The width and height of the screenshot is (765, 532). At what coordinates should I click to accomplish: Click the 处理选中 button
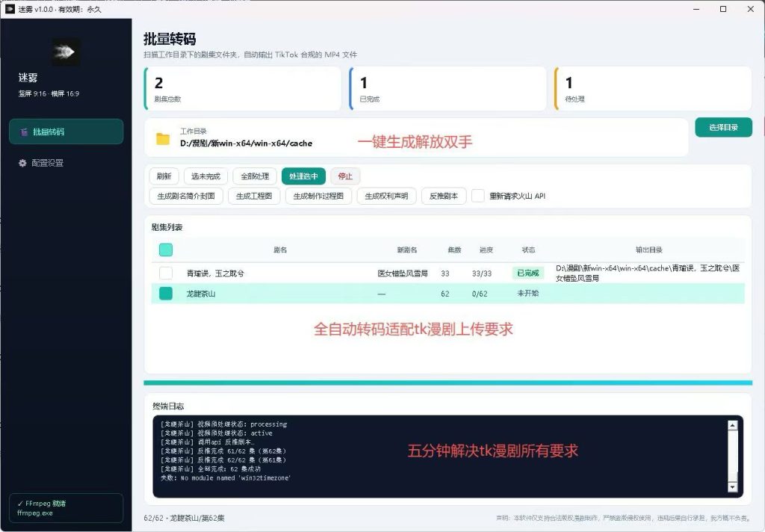(303, 176)
